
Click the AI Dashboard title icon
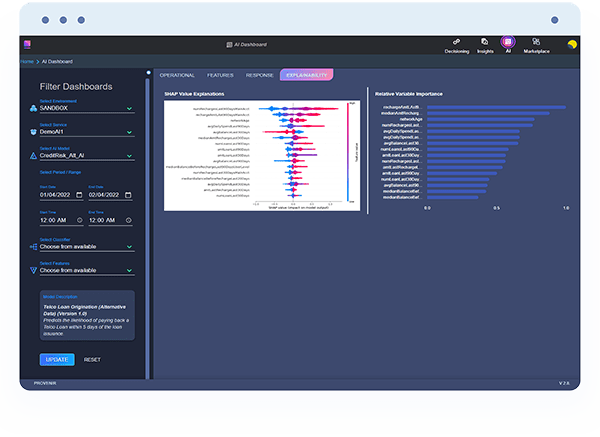tap(229, 45)
